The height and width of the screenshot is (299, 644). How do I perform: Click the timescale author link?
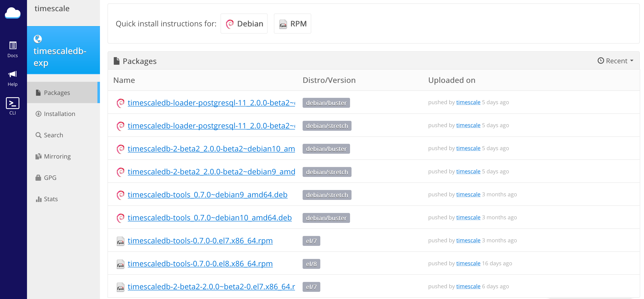[468, 103]
